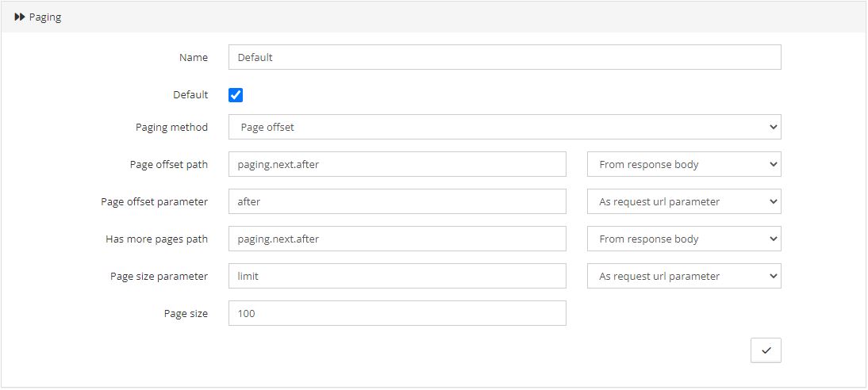Click the Has more pages path label
The width and height of the screenshot is (868, 390).
click(x=156, y=239)
